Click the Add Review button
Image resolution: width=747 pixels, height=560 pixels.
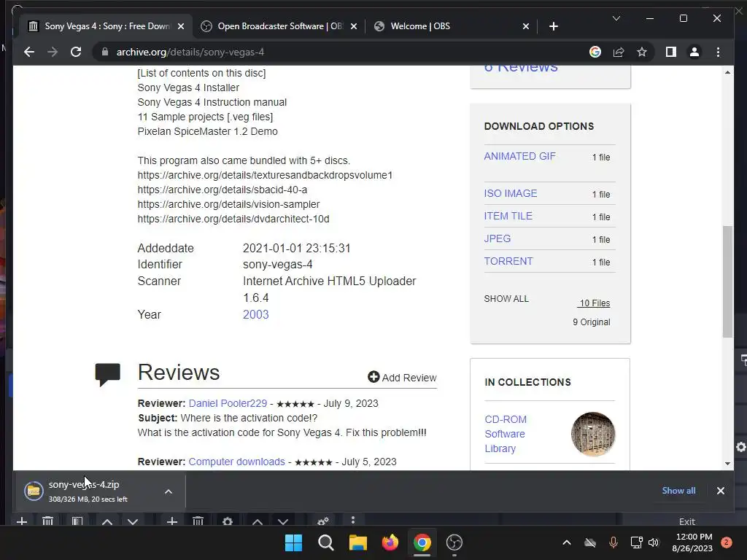pos(402,377)
